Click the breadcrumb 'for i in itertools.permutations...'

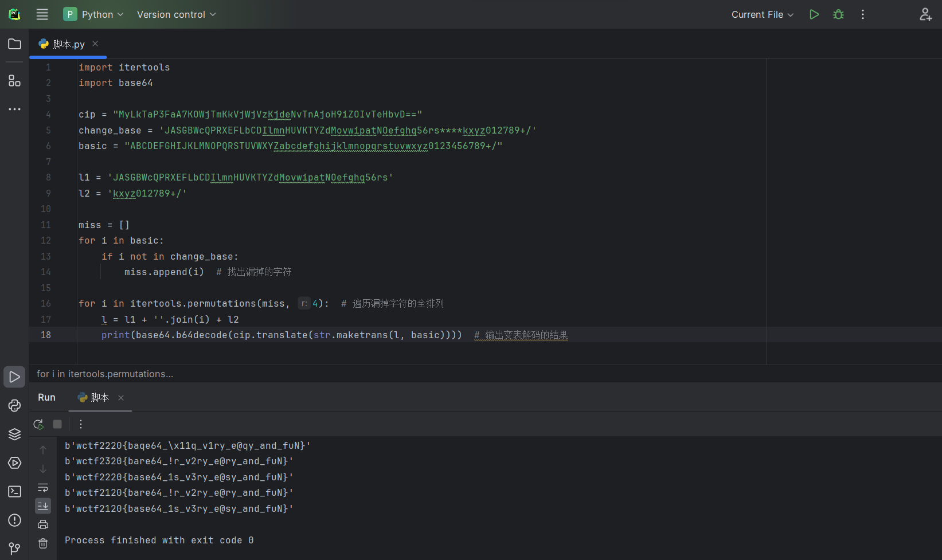[x=105, y=374]
